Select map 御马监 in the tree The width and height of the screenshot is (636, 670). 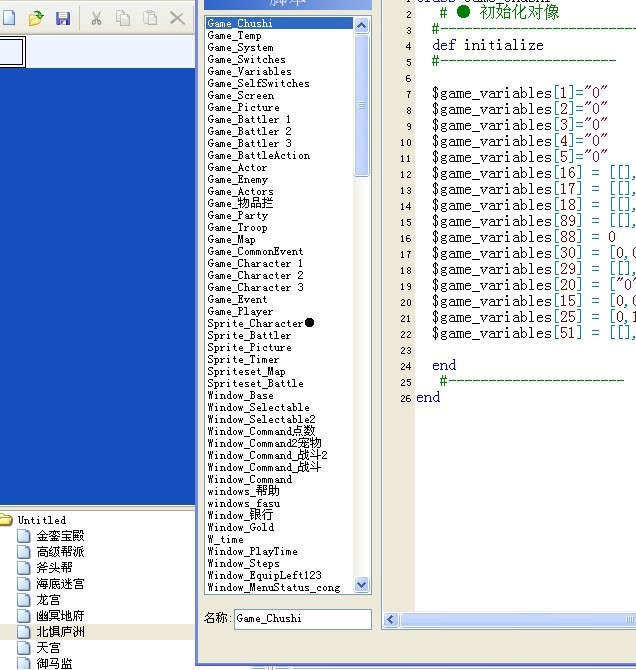[x=54, y=663]
